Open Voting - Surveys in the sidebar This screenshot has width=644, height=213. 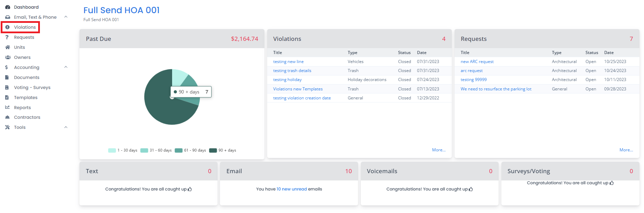click(32, 87)
